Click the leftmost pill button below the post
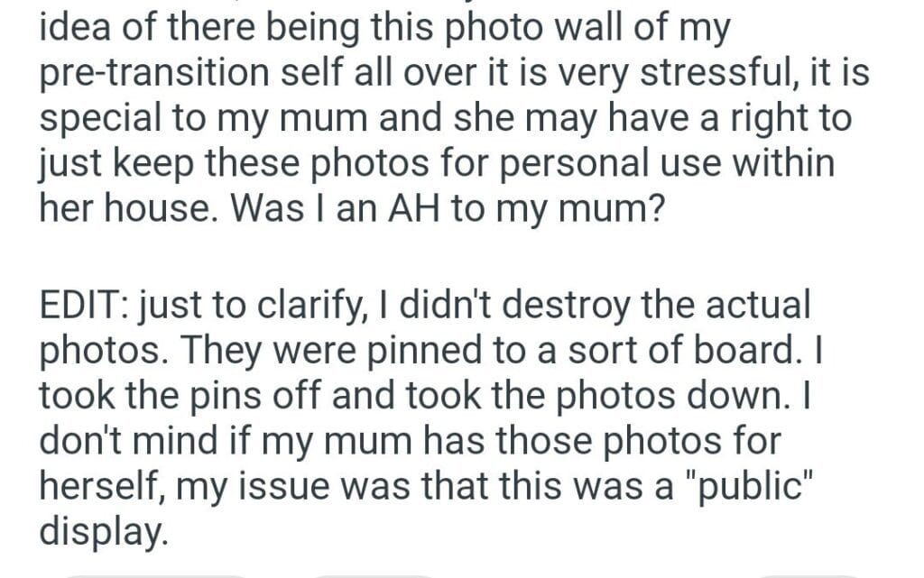 (153, 573)
